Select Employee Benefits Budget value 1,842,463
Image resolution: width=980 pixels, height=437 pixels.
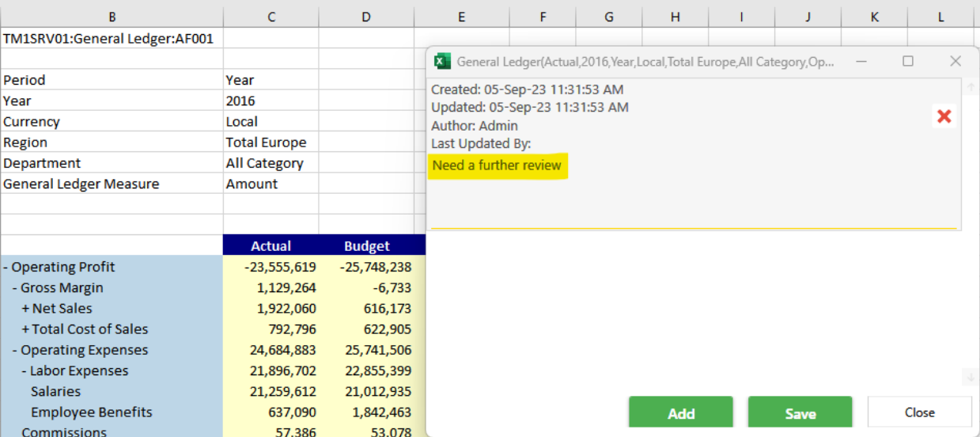pyautogui.click(x=366, y=411)
